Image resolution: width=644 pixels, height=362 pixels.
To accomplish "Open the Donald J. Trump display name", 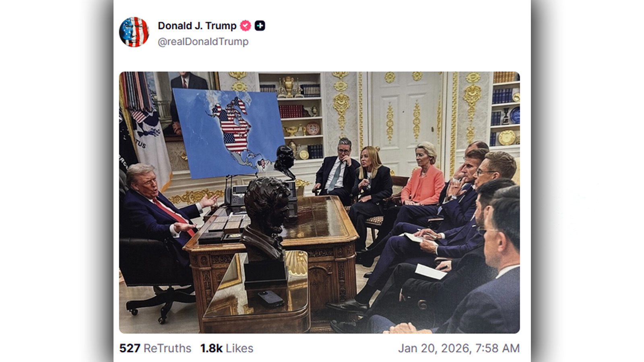I will 197,26.
